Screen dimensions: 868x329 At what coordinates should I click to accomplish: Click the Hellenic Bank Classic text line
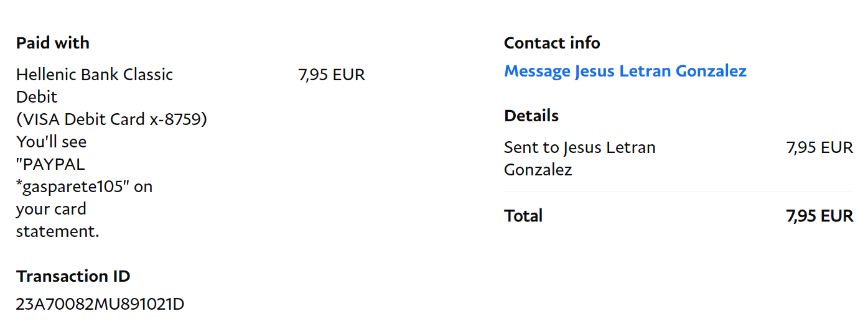(x=95, y=75)
